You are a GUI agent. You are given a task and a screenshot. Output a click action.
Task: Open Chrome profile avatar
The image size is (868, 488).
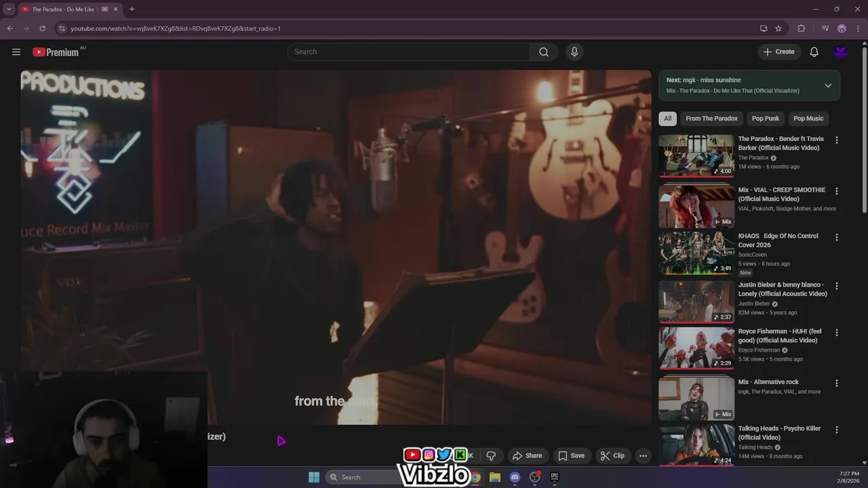click(842, 28)
